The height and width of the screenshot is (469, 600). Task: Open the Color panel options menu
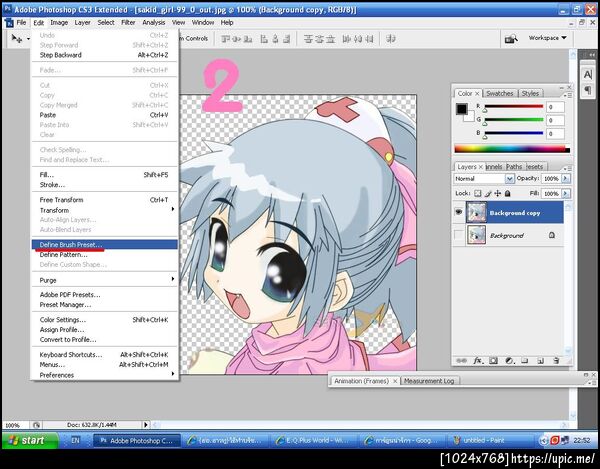click(568, 94)
